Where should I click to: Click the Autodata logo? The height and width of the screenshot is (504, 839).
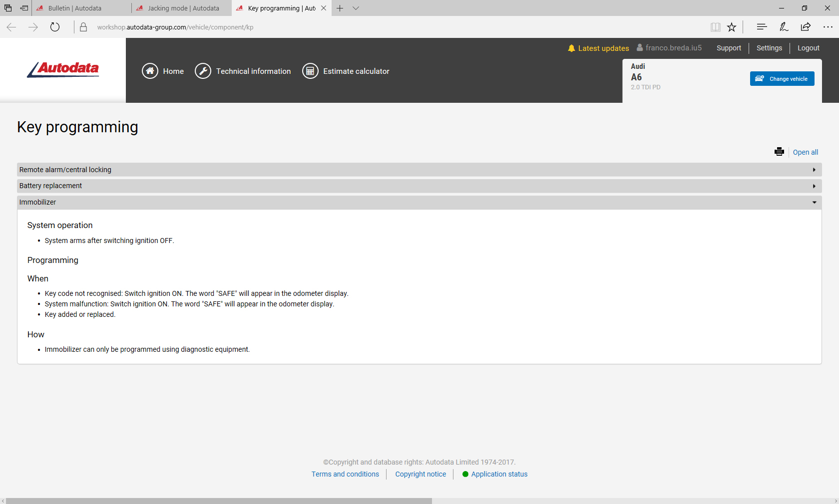(63, 69)
